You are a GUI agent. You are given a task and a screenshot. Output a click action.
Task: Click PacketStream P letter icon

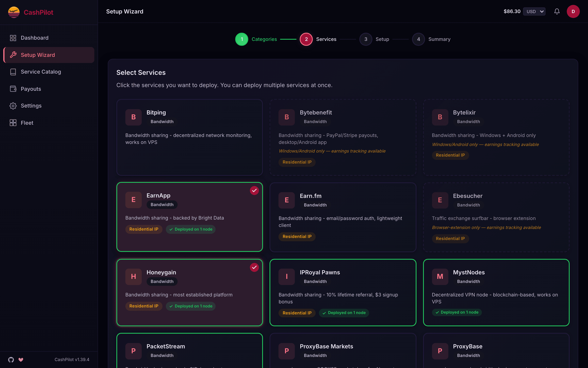pos(133,351)
